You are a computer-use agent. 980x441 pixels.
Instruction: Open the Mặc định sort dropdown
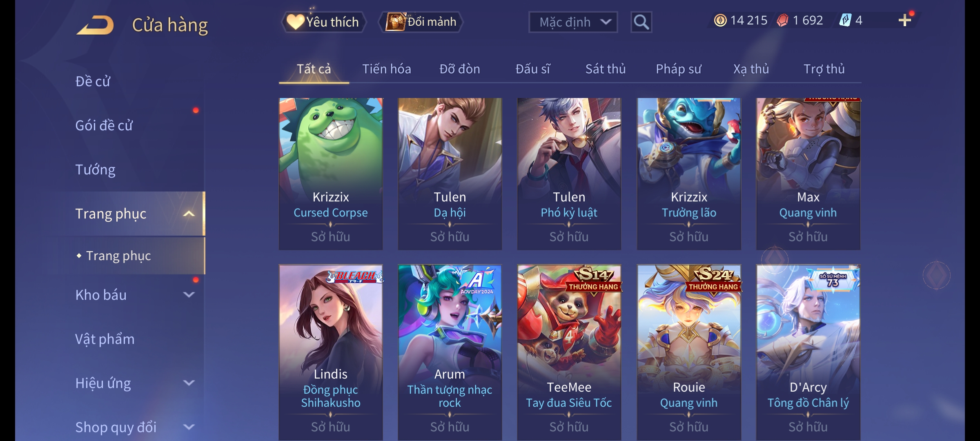573,22
